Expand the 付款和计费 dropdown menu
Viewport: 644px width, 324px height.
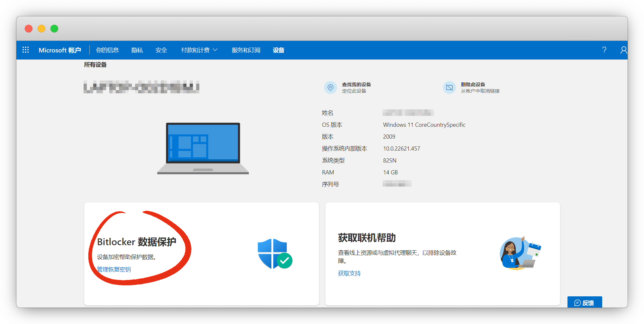199,50
